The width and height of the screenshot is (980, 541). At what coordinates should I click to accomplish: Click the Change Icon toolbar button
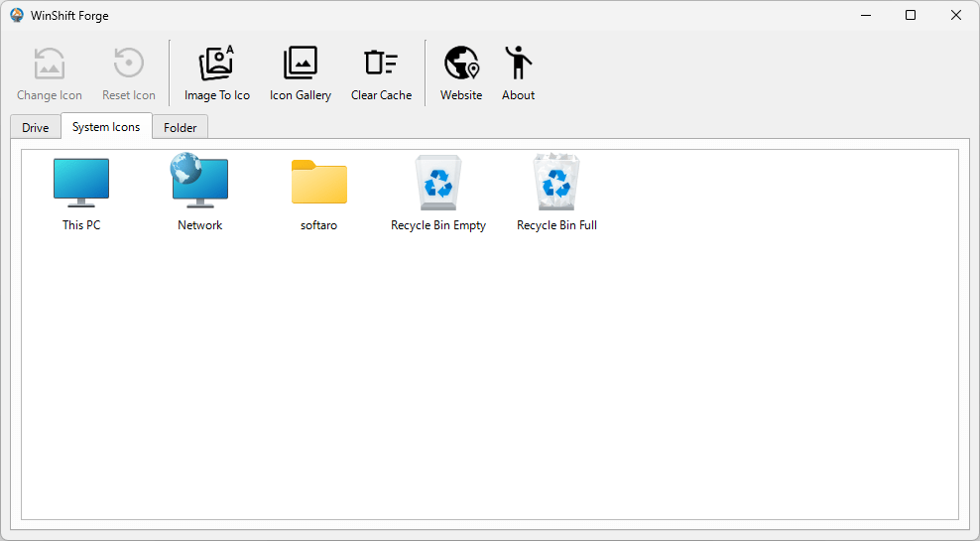click(50, 73)
